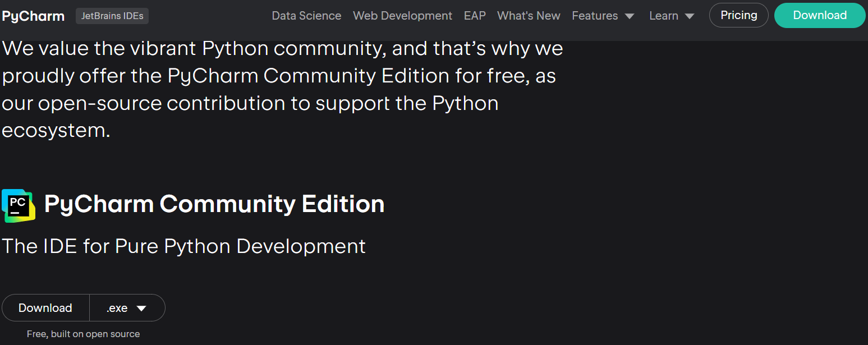Open the Web Development link

(x=402, y=16)
